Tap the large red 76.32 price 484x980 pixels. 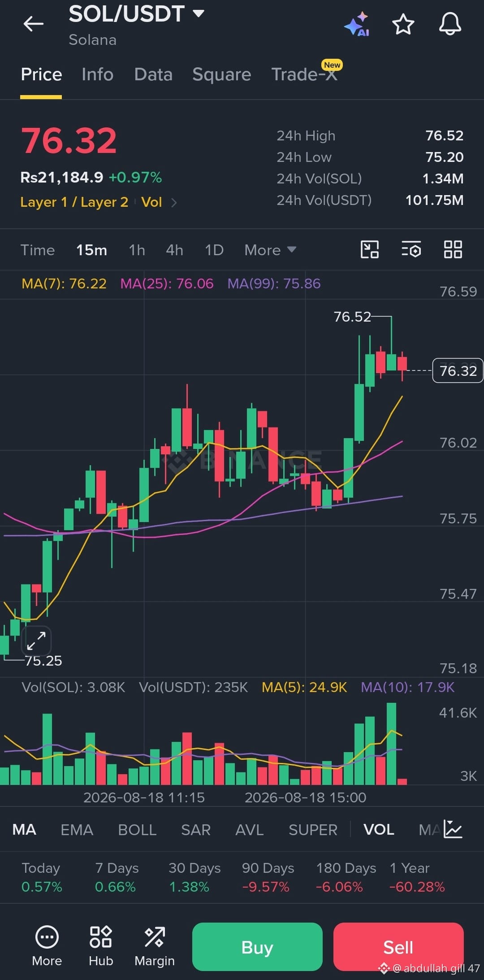click(69, 140)
